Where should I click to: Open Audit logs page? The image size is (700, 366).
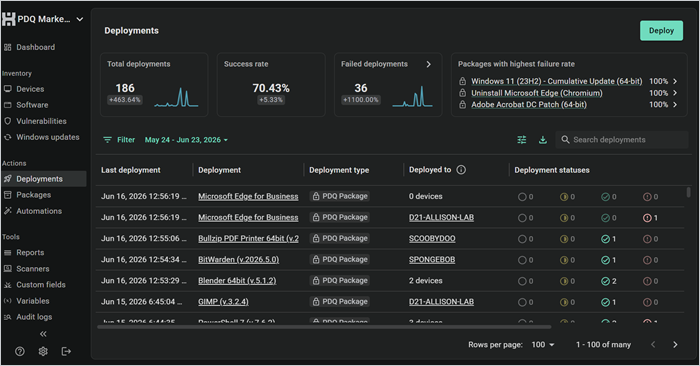34,317
